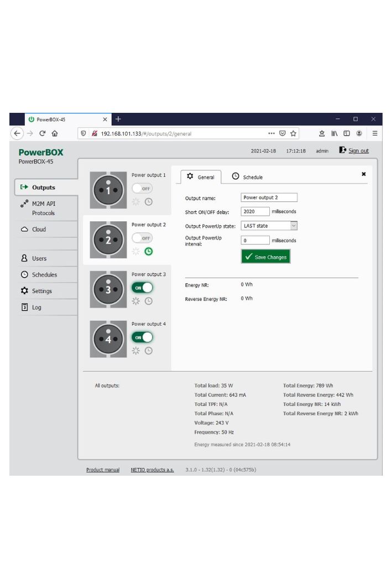Click the Sign out link
Image resolution: width=392 pixels, height=588 pixels.
358,150
